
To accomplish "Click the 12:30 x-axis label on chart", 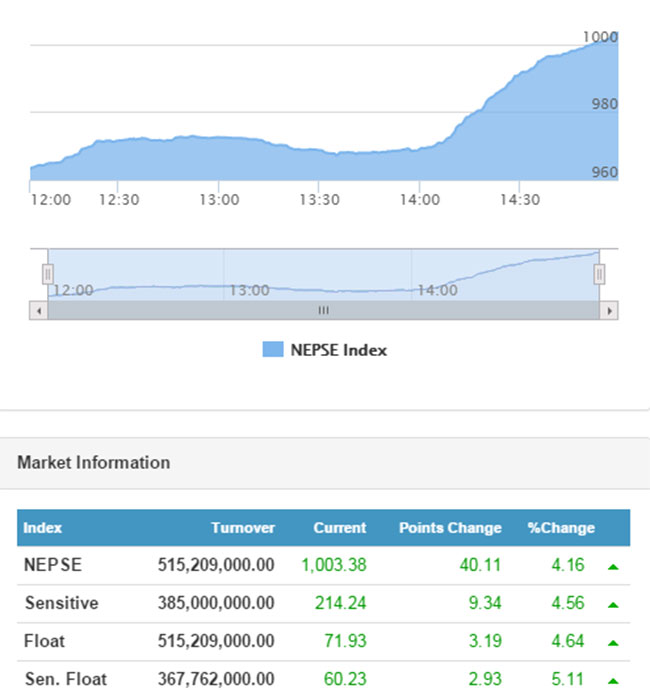I will point(119,200).
